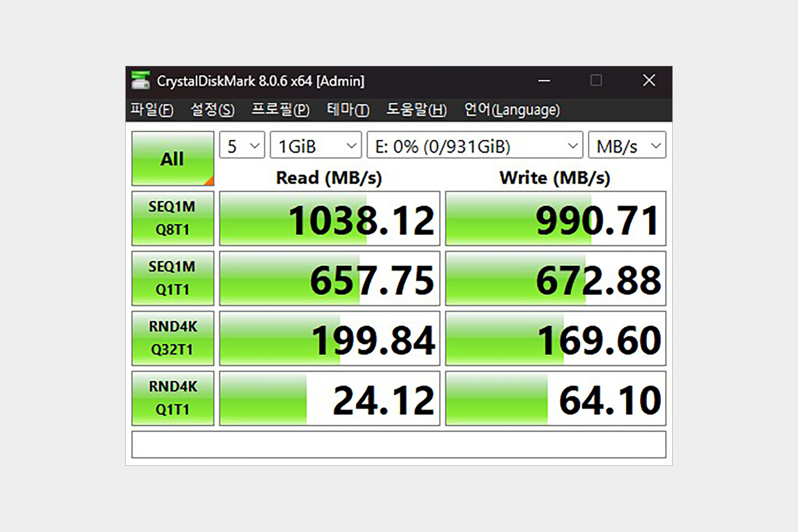Screen dimensions: 798x532
Task: Open the 테마(T) theme menu
Action: coord(348,110)
